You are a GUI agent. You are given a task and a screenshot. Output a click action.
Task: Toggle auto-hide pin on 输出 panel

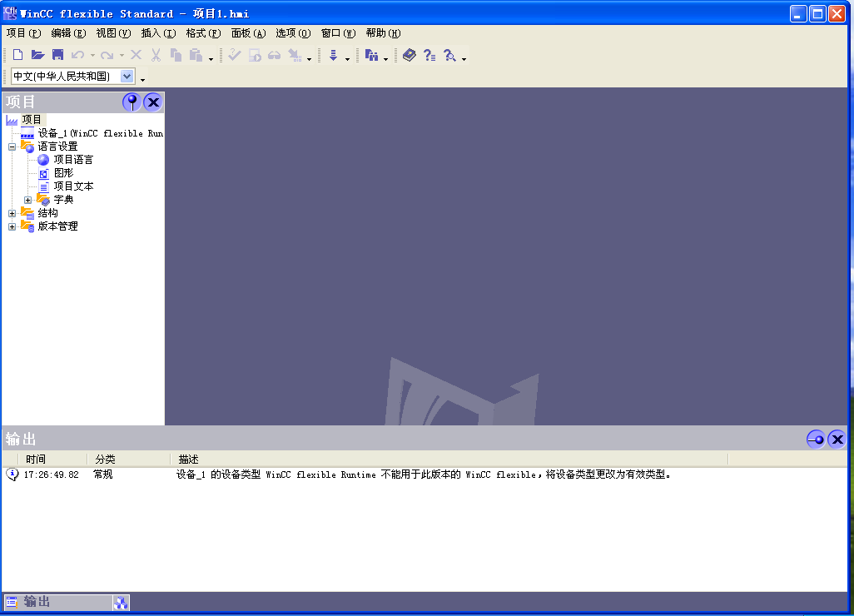click(816, 439)
